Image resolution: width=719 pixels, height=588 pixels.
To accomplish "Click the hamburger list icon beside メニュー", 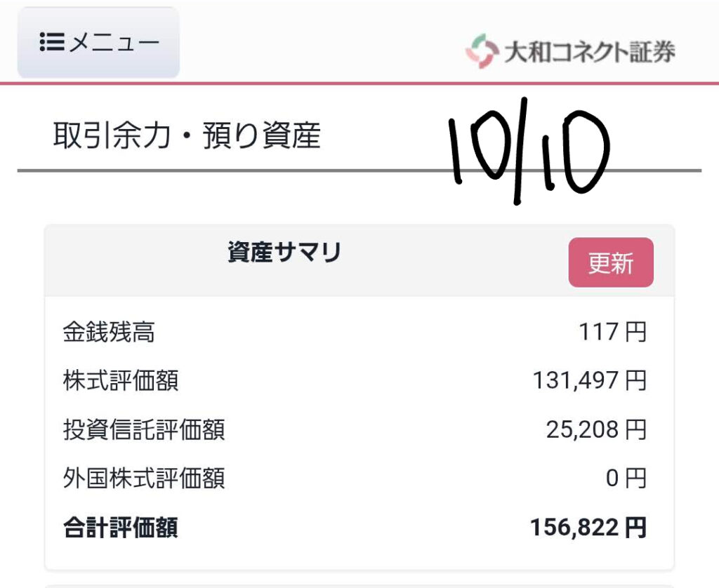I will (x=51, y=42).
